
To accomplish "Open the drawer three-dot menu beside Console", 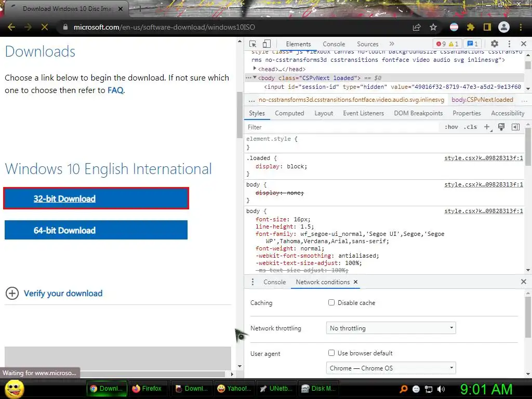I will (252, 282).
